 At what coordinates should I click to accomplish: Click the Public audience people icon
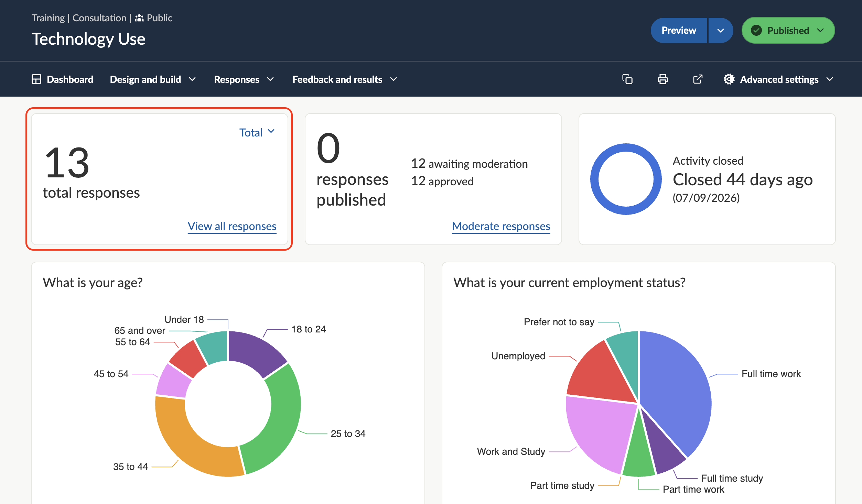coord(139,18)
